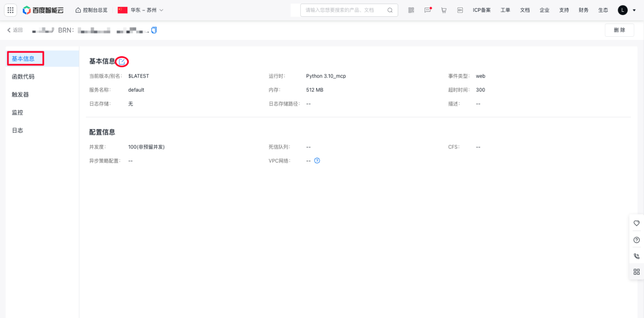The image size is (644, 318).
Task: Go back via the 返回 link
Action: (x=15, y=30)
